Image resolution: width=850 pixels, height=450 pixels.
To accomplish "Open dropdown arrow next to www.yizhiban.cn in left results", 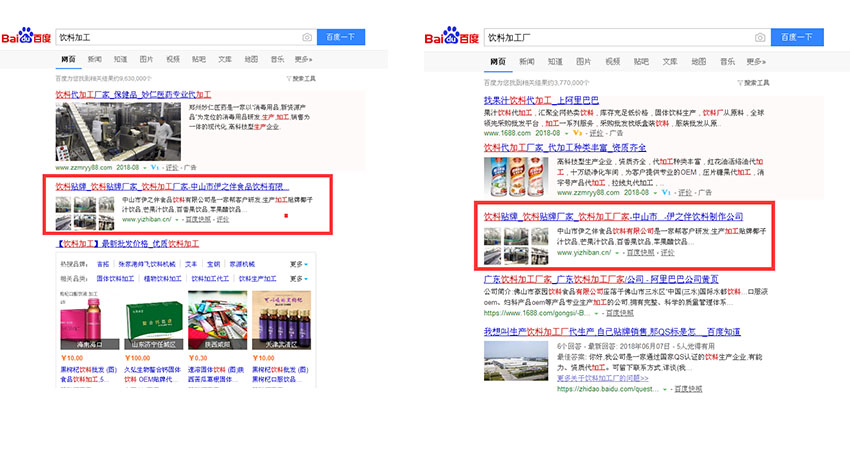I will [x=177, y=220].
